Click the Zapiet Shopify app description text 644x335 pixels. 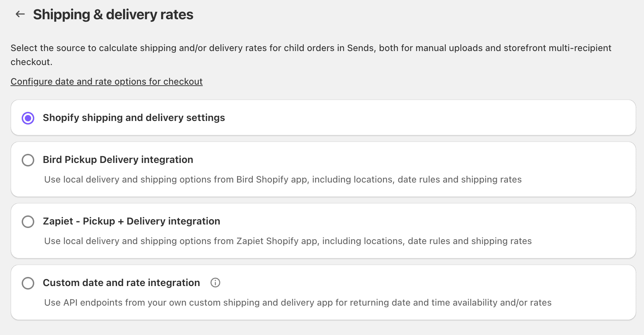point(288,241)
